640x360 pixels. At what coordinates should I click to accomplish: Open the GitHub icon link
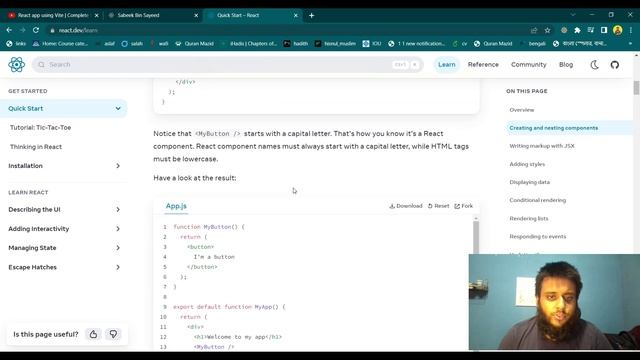click(x=615, y=64)
